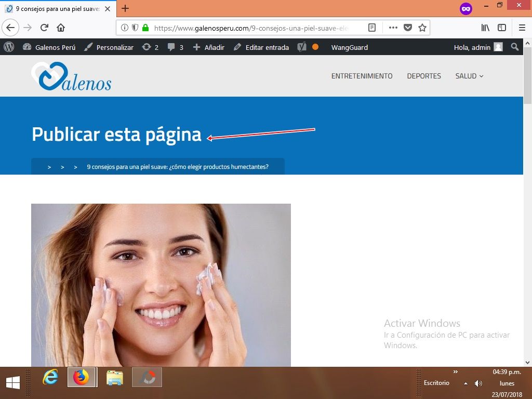Open the DEPORTES navigation link

point(424,76)
